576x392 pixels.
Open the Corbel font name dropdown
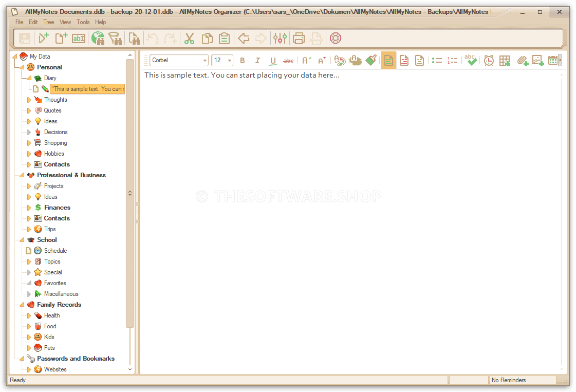click(205, 60)
